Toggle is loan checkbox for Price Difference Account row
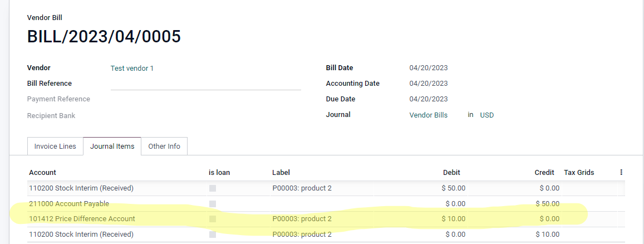This screenshot has width=644, height=244. point(212,219)
